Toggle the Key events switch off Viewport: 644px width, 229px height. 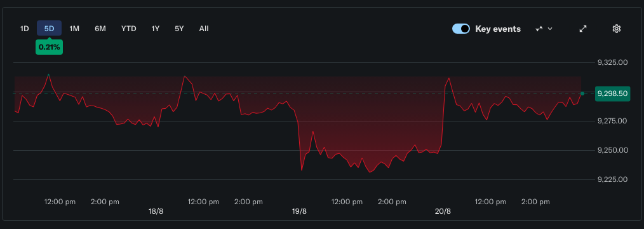point(461,29)
